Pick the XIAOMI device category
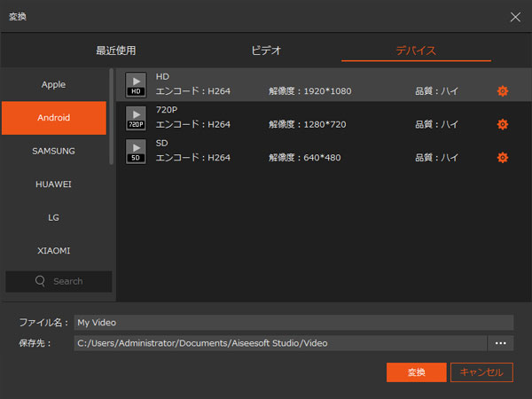 tap(53, 250)
